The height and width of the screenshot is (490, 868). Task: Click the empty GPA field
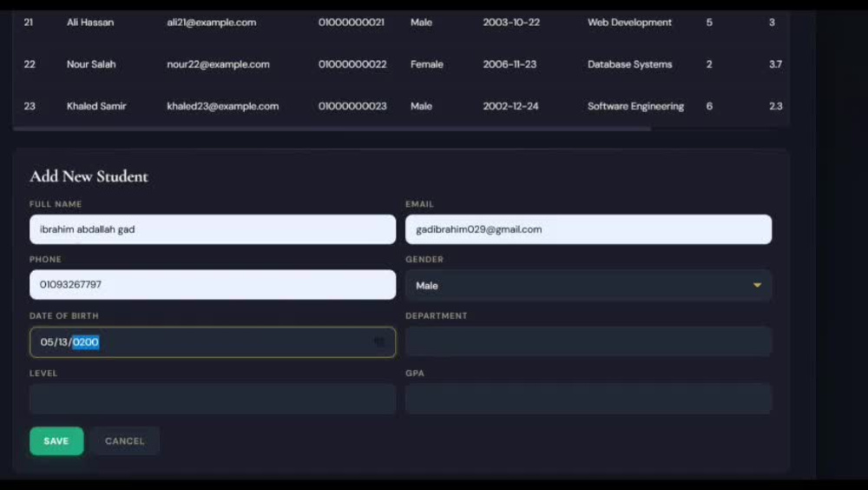tap(588, 399)
